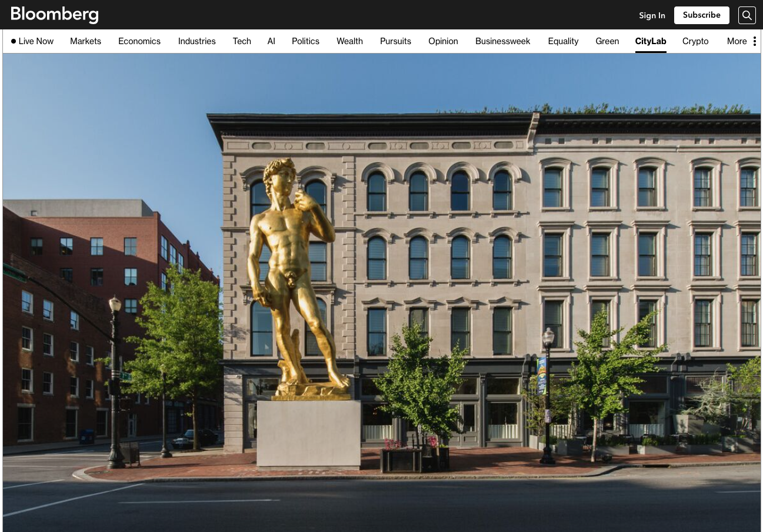Open the Crypto section
This screenshot has height=532, width=763.
[x=695, y=41]
